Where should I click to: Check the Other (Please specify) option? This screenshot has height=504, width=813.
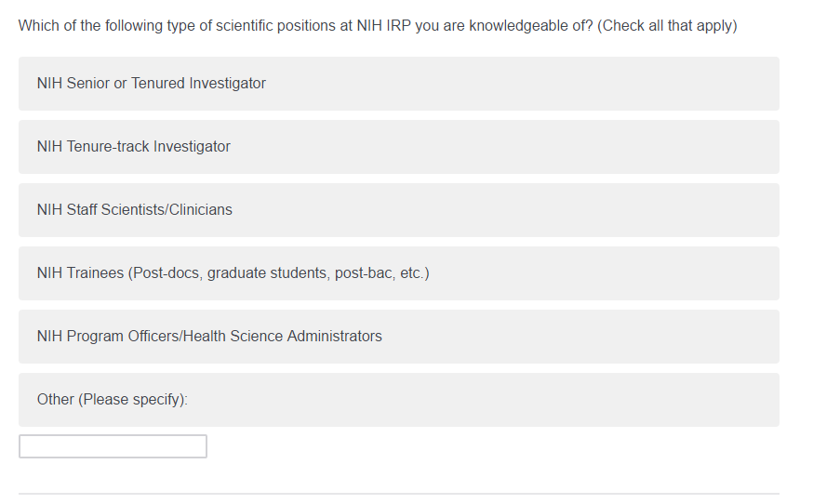pos(398,400)
